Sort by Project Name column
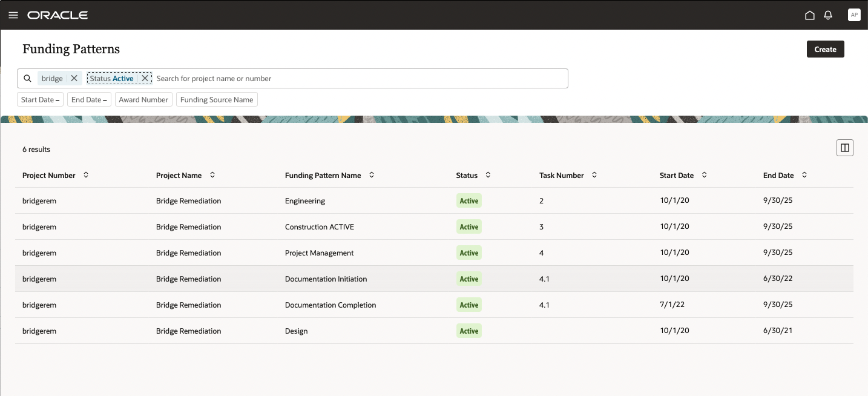The height and width of the screenshot is (396, 868). click(212, 174)
